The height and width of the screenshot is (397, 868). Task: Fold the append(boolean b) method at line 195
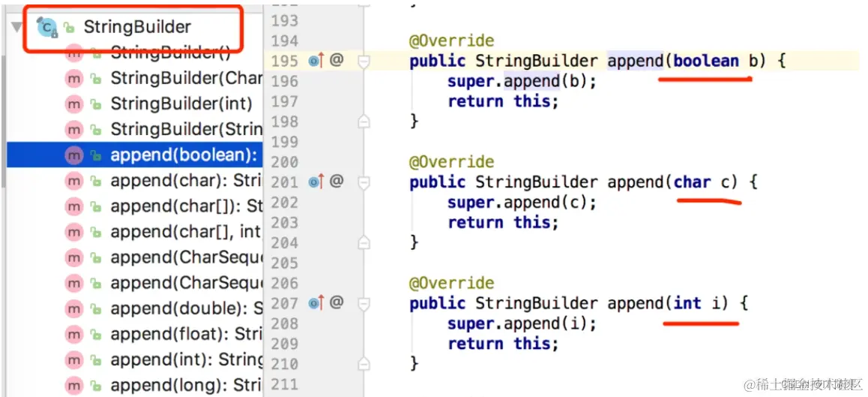[x=364, y=62]
